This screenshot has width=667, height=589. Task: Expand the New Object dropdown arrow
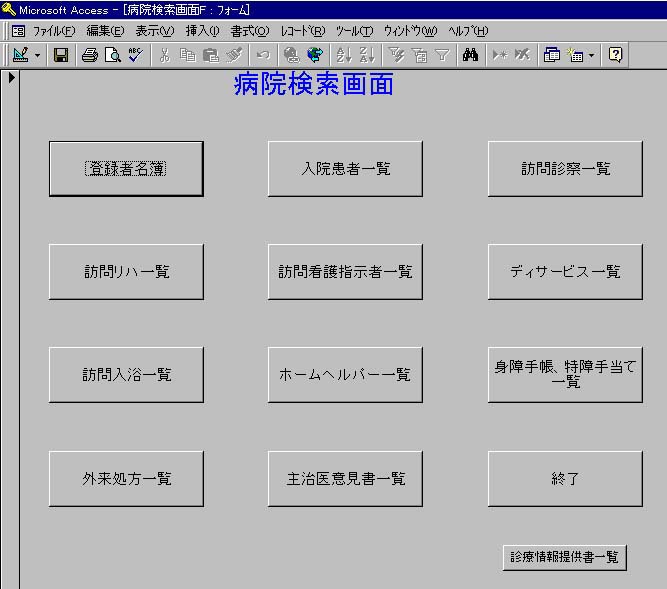click(x=591, y=55)
